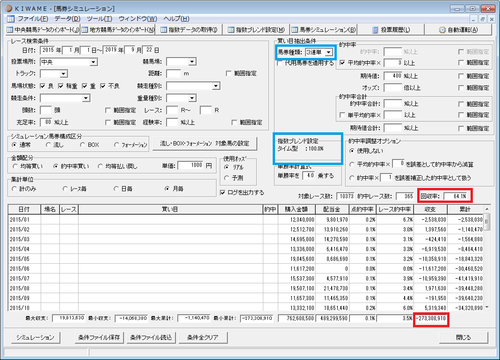
Task: Toggle the ログを出力する checkbox
Action: [223, 193]
